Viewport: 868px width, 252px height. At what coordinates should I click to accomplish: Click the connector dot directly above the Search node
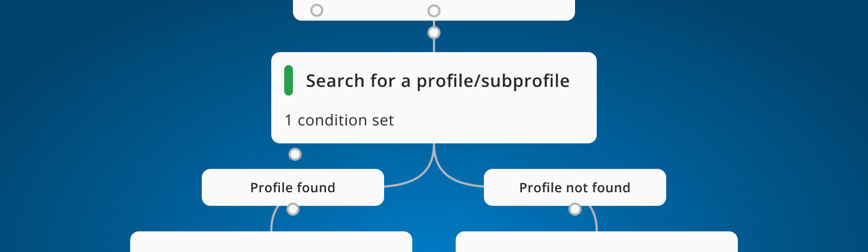(x=434, y=33)
